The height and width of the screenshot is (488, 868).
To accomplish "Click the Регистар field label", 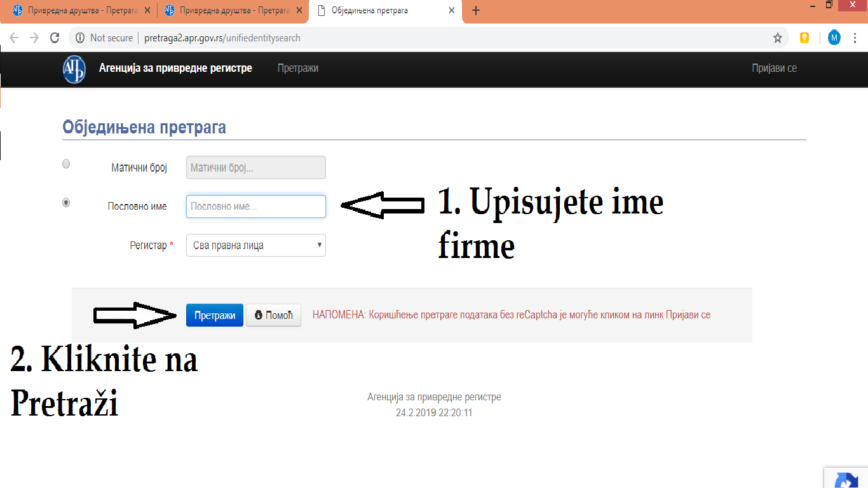I will 152,245.
